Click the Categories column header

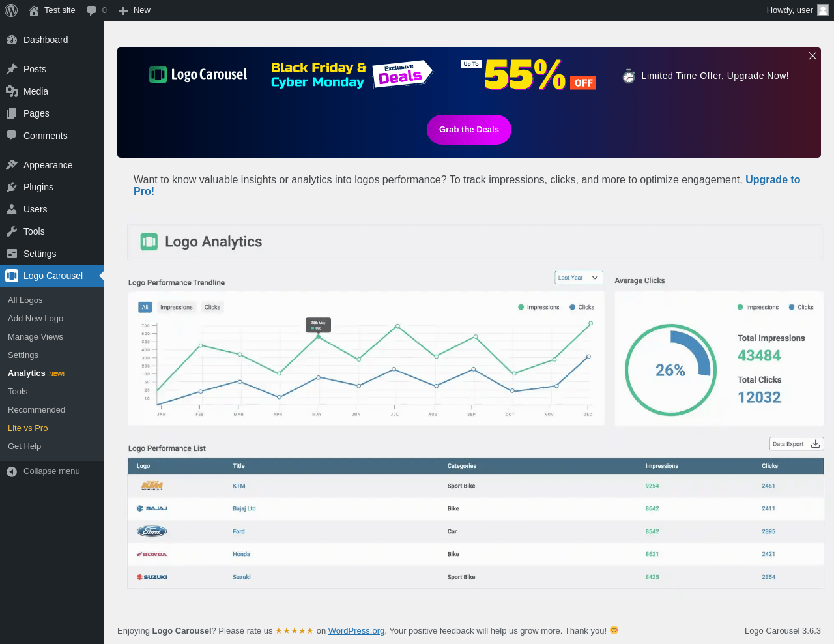(462, 466)
